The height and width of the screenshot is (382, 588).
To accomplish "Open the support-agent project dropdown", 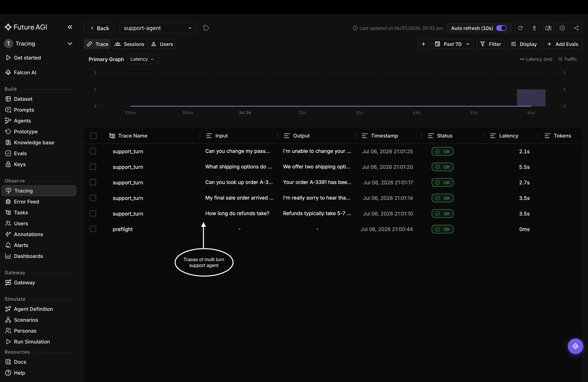I will pyautogui.click(x=158, y=28).
